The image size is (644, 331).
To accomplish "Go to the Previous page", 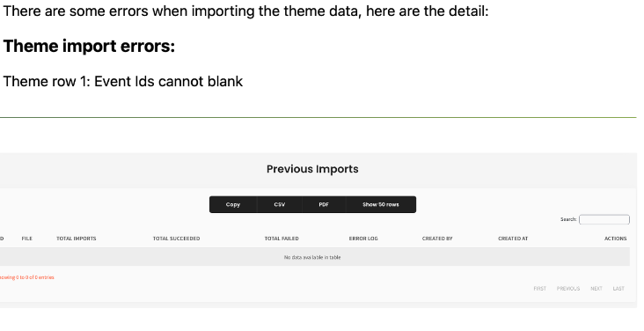I will (x=568, y=289).
